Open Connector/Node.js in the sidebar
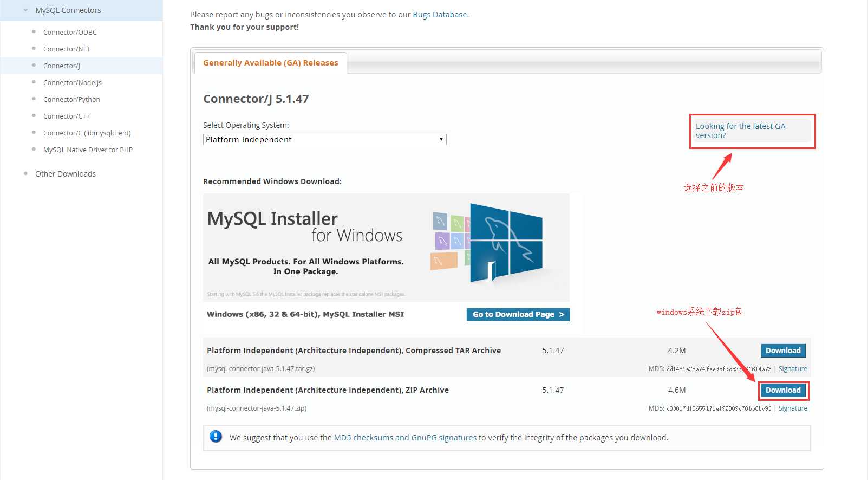868x480 pixels. coord(72,82)
